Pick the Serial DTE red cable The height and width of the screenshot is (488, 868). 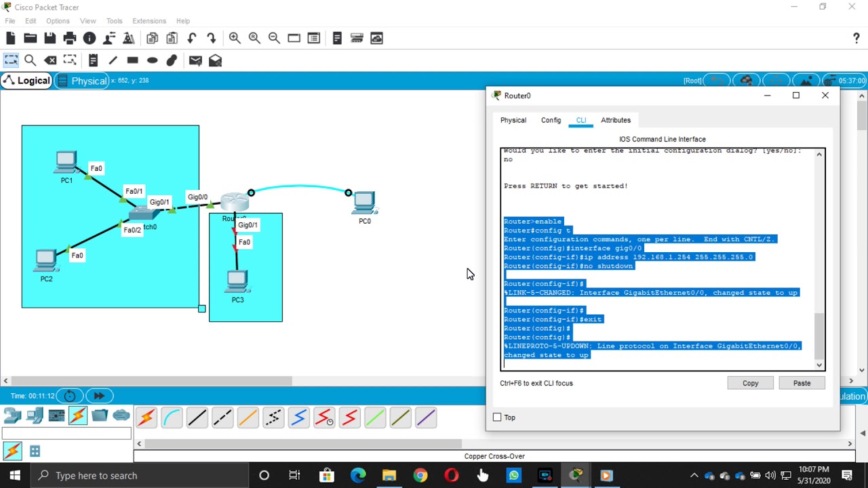pyautogui.click(x=349, y=418)
